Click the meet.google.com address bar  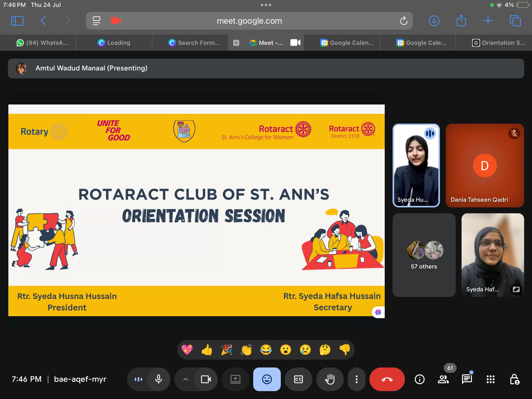point(249,21)
